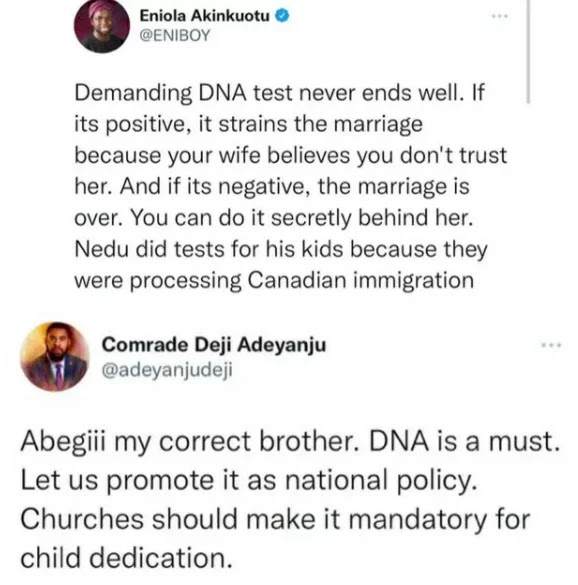The width and height of the screenshot is (578, 585).
Task: Visit the @adeyanjudeji handle
Action: coord(167,370)
